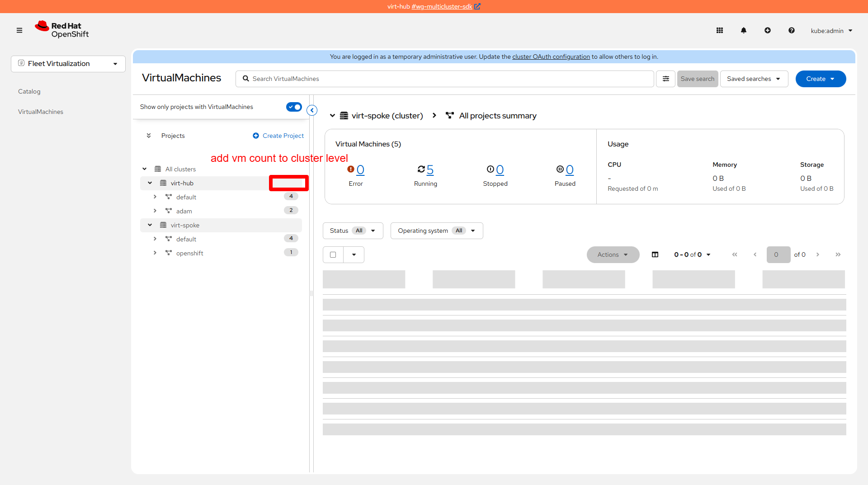Open the items per page dropdown
868x485 pixels.
(692, 254)
